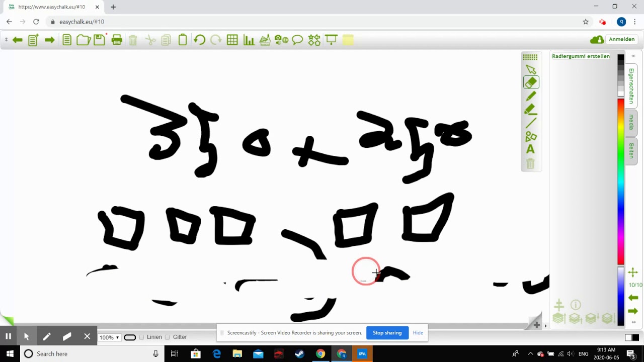Go to next page green right arrow toolbar
The image size is (644, 362).
(49, 40)
